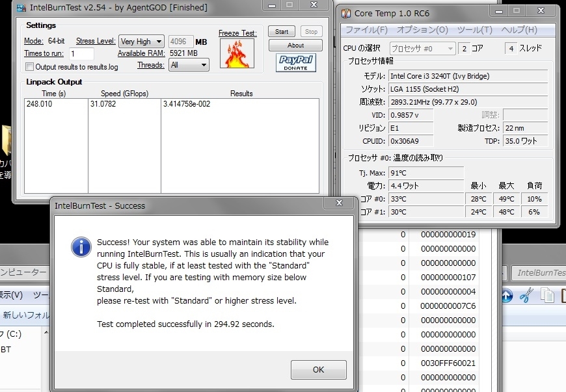Image resolution: width=566 pixels, height=392 pixels.
Task: Click OK in the Success dialog
Action: [319, 370]
